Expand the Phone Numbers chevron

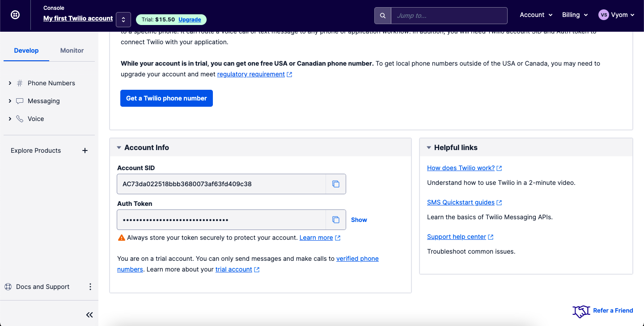(x=10, y=83)
